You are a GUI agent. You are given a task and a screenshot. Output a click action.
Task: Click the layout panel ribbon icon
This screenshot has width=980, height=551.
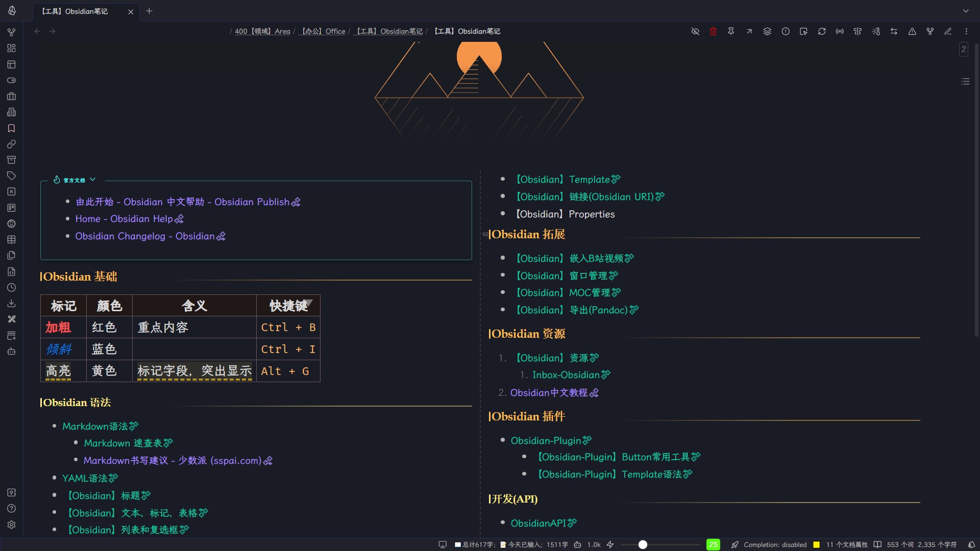click(11, 64)
